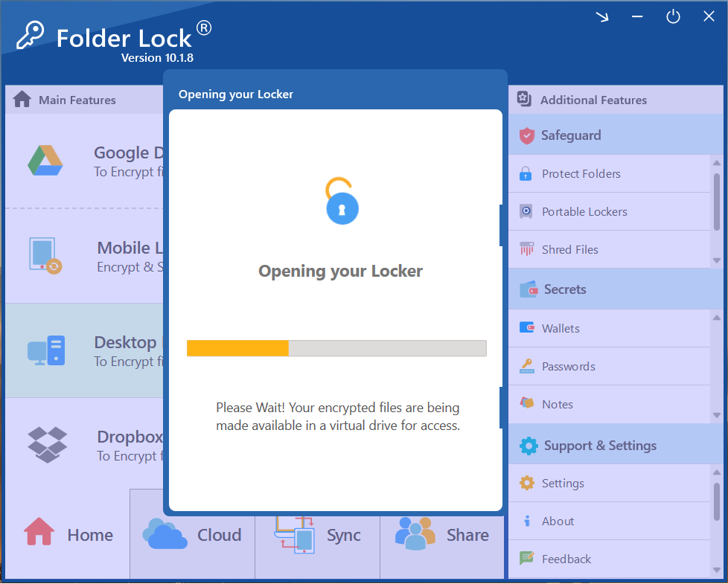This screenshot has width=728, height=584.
Task: Open Portable Lockers
Action: (x=610, y=211)
